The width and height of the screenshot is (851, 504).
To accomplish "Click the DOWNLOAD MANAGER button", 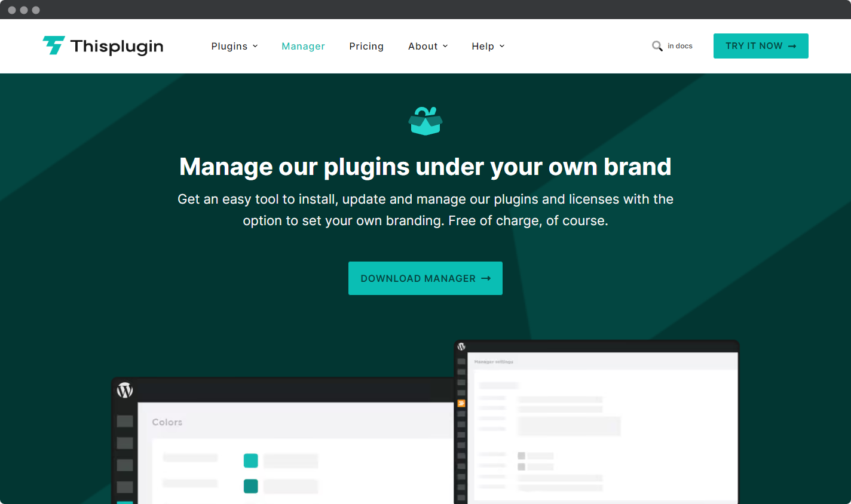I will [x=425, y=278].
